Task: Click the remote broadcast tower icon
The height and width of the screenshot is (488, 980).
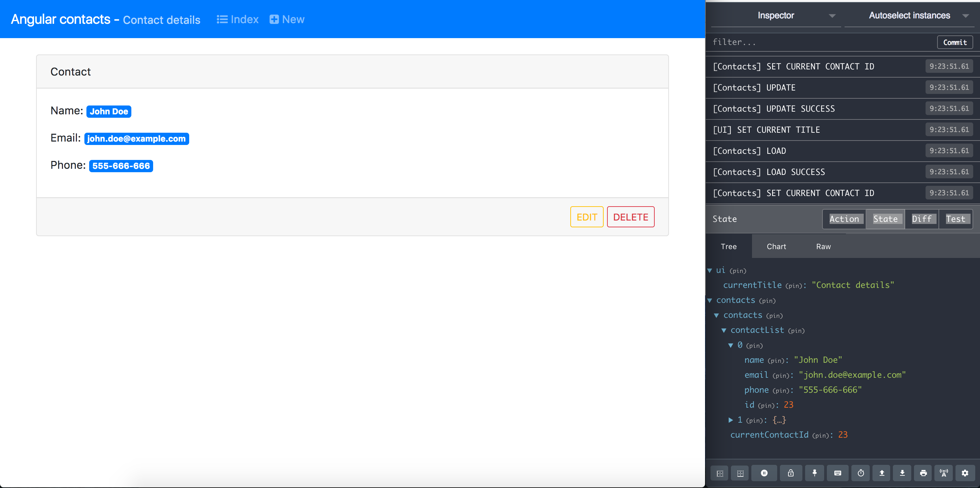Action: [944, 473]
